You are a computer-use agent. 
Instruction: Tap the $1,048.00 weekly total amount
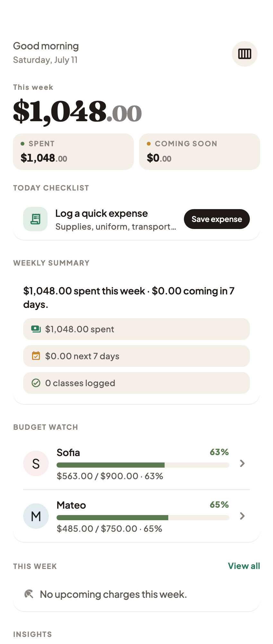77,111
